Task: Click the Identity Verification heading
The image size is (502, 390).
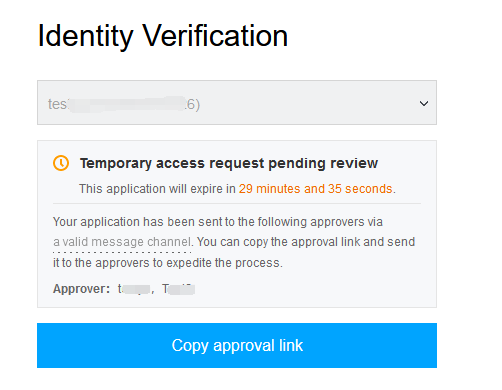Action: pyautogui.click(x=163, y=36)
